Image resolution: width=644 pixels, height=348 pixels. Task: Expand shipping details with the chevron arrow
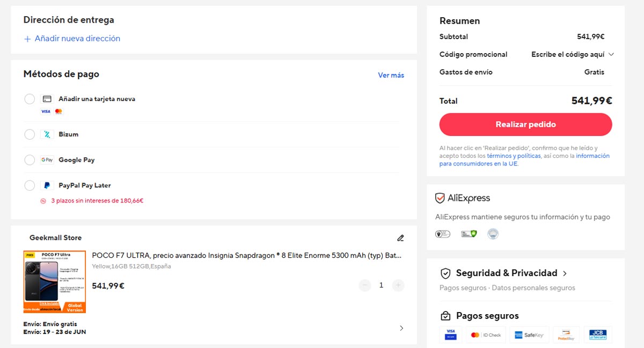pyautogui.click(x=401, y=328)
